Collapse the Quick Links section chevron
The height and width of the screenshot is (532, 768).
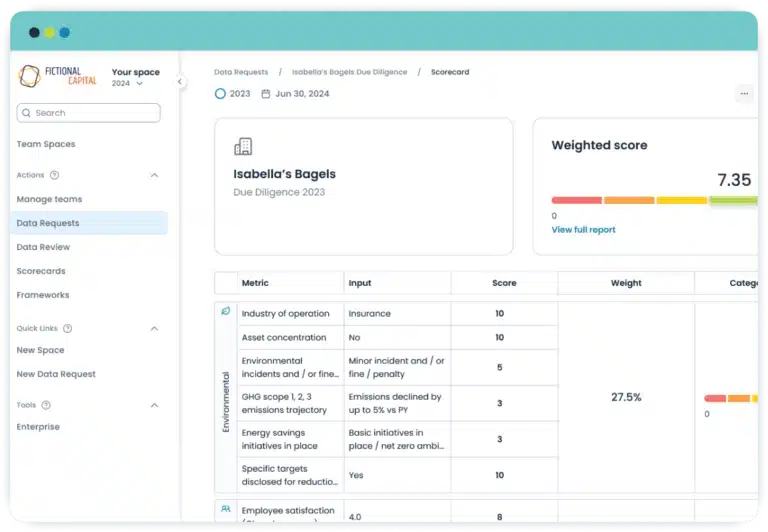click(x=154, y=328)
